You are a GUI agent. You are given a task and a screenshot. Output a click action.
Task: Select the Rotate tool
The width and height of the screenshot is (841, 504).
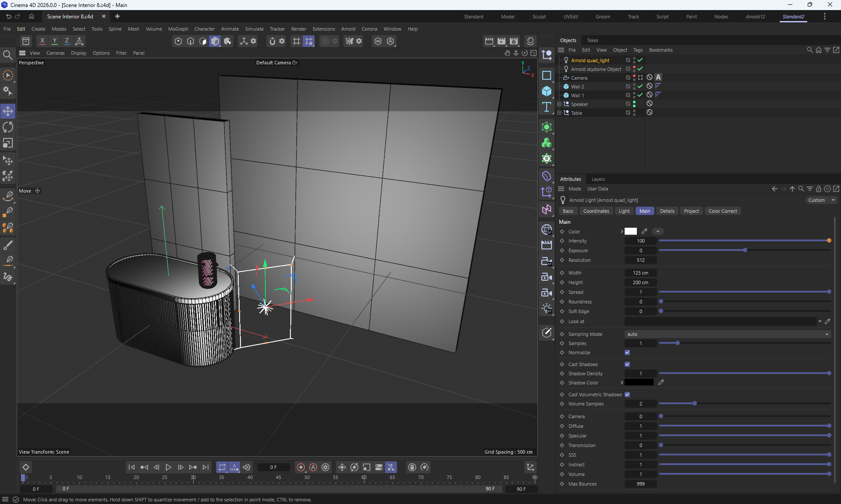(8, 127)
